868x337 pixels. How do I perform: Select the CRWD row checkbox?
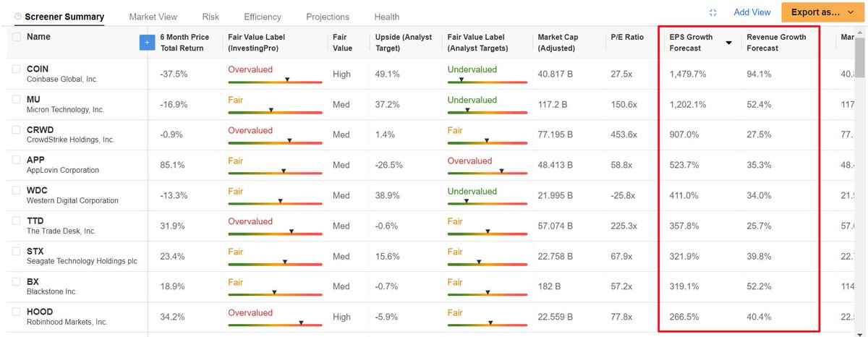pyautogui.click(x=17, y=129)
